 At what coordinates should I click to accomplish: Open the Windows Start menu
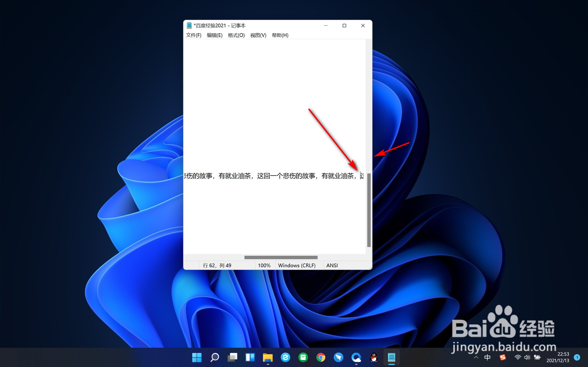[x=197, y=357]
